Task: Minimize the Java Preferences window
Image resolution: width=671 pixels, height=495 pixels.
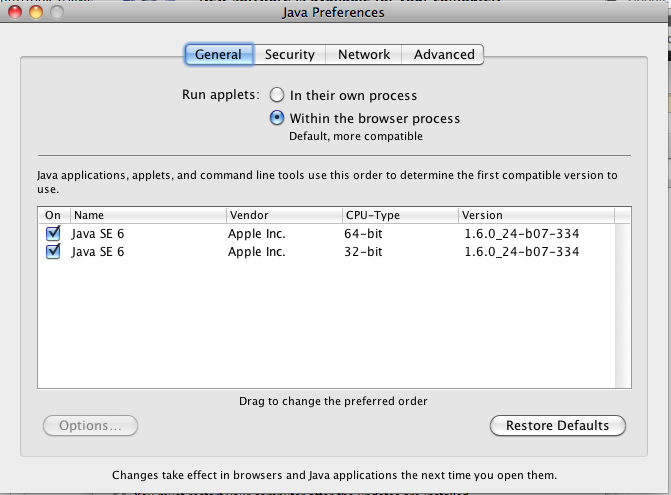Action: [x=36, y=12]
